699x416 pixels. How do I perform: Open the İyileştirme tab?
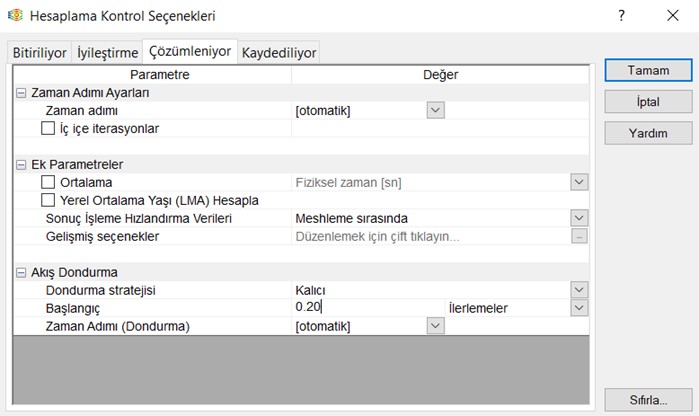(106, 53)
